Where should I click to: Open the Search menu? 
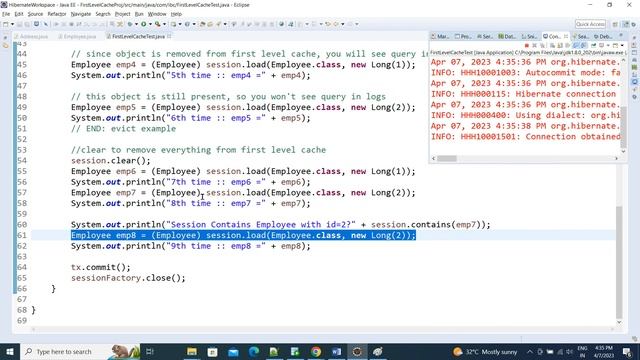(103, 14)
